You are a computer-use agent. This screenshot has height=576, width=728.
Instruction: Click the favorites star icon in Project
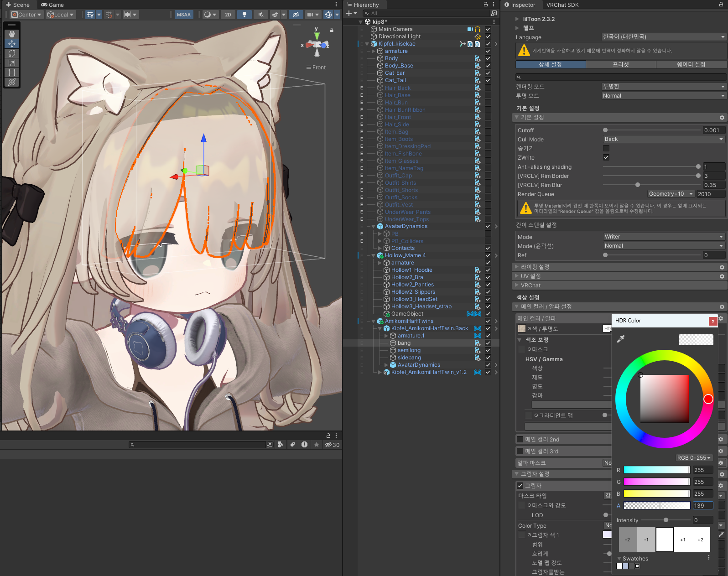click(x=317, y=445)
